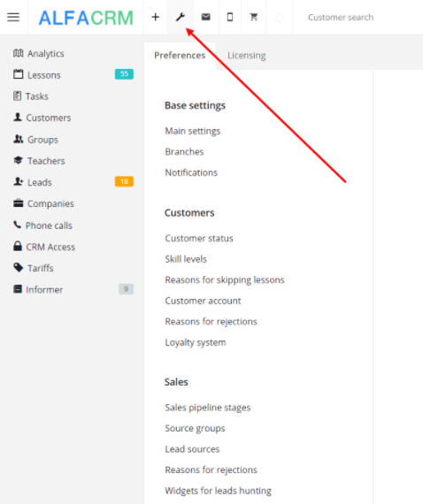Open Sales pipeline stages link
Viewport: 423px width, 504px height.
[x=208, y=408]
